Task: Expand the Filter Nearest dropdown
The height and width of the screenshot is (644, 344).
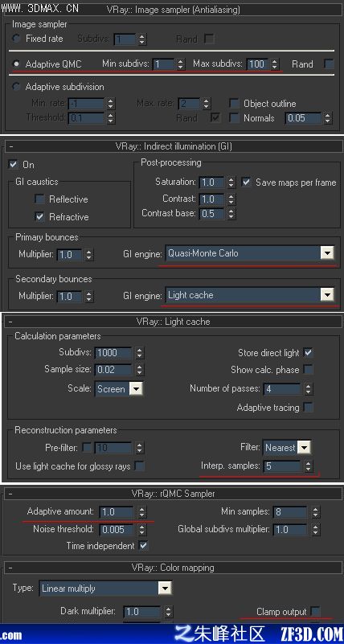Action: point(304,447)
